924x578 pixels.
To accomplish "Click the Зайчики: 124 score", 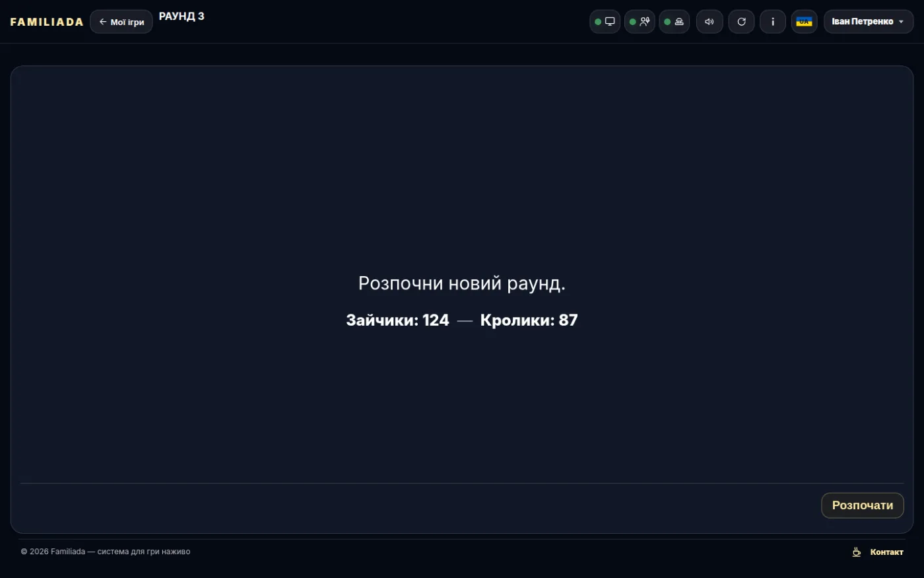I will pos(397,320).
